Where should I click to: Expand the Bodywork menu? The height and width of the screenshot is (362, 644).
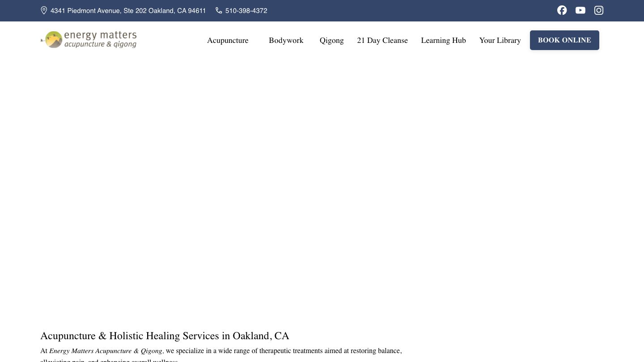coord(286,40)
